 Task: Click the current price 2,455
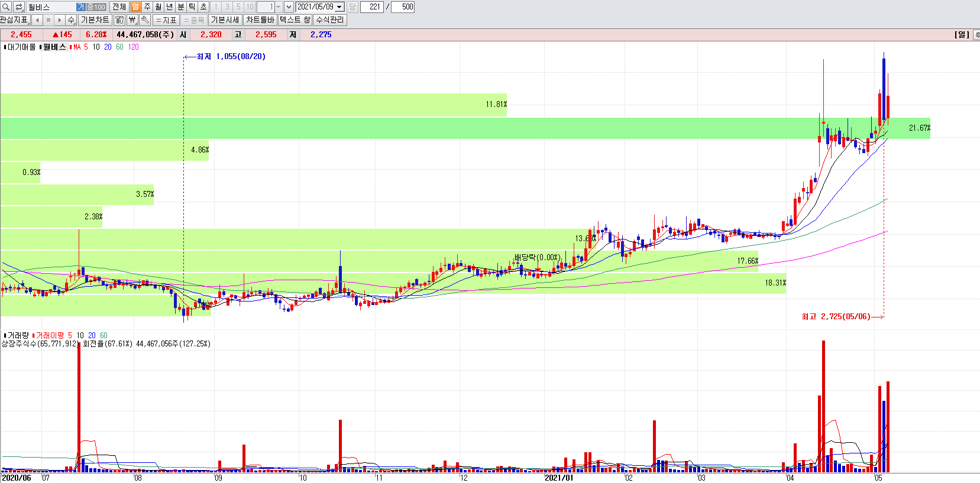pyautogui.click(x=21, y=35)
